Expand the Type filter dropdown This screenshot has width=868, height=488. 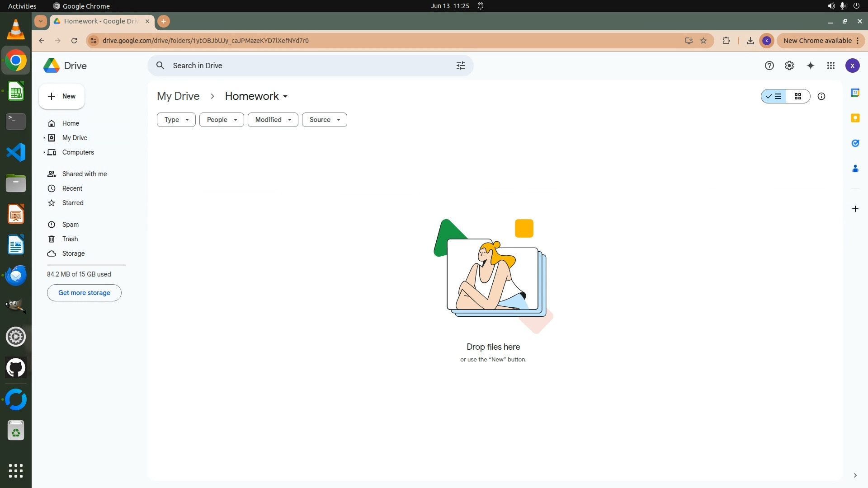(176, 120)
